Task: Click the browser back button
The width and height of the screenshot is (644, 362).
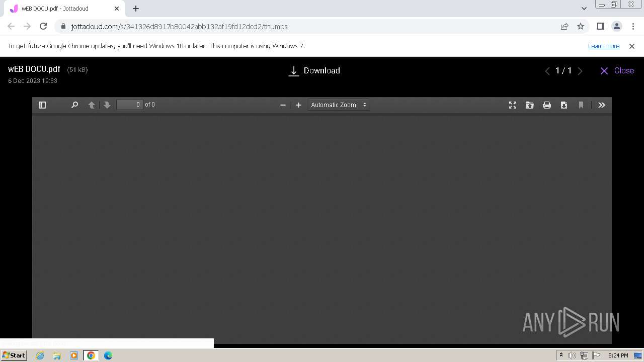Action: click(x=11, y=26)
